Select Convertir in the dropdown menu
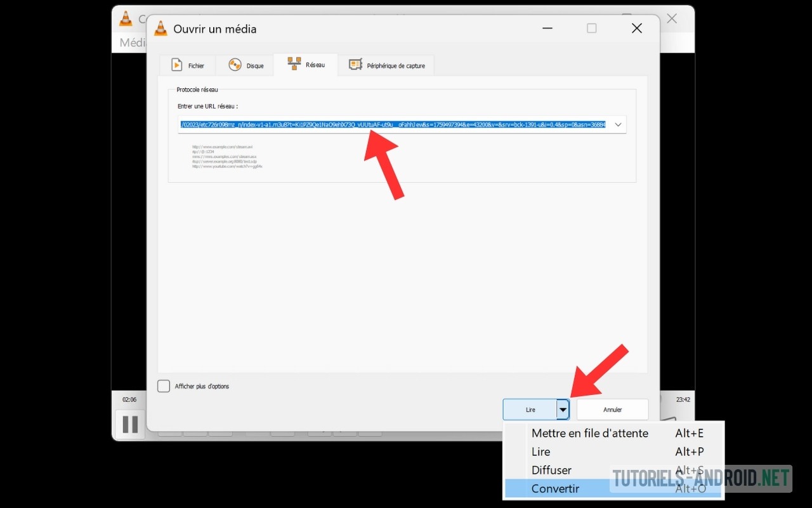The height and width of the screenshot is (508, 812). pos(613,488)
